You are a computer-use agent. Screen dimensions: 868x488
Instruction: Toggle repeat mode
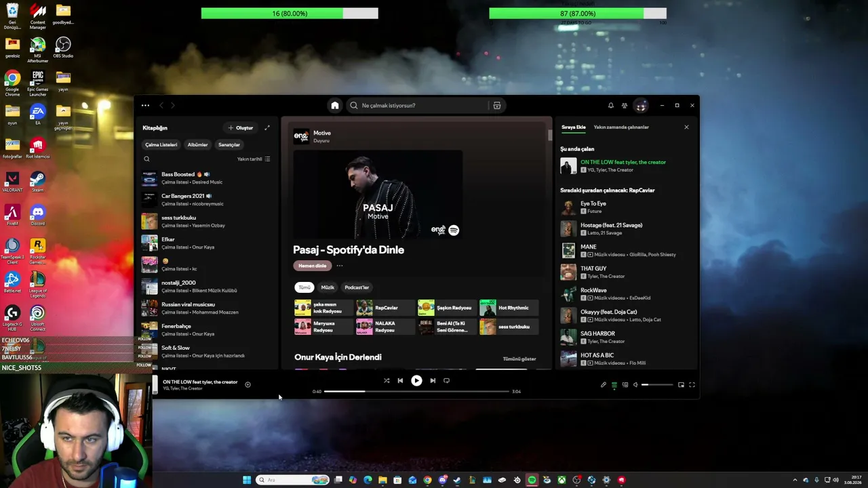pos(446,381)
